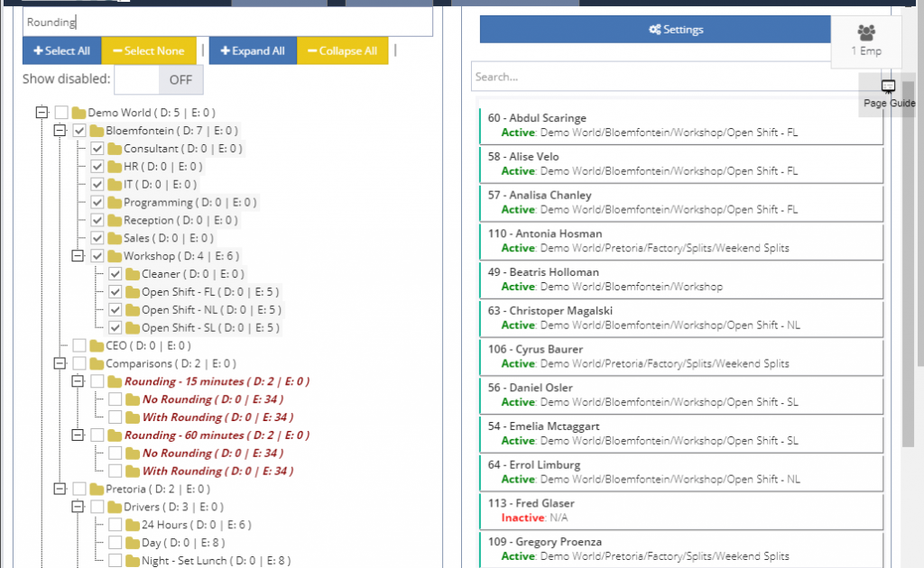The image size is (924, 568).
Task: Collapse the Rounding - 60 minutes node
Action: click(77, 435)
